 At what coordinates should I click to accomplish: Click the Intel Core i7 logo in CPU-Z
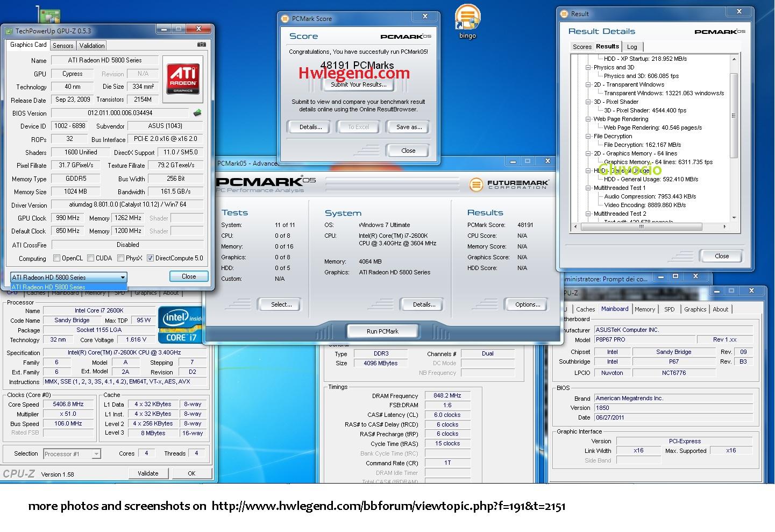click(181, 324)
